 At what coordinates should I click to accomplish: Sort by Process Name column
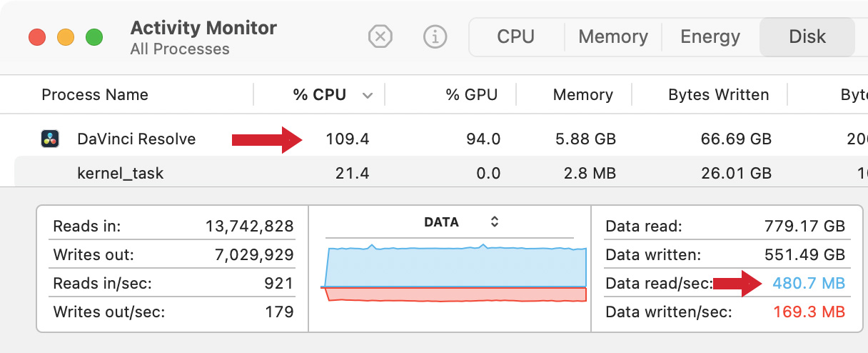pyautogui.click(x=95, y=94)
